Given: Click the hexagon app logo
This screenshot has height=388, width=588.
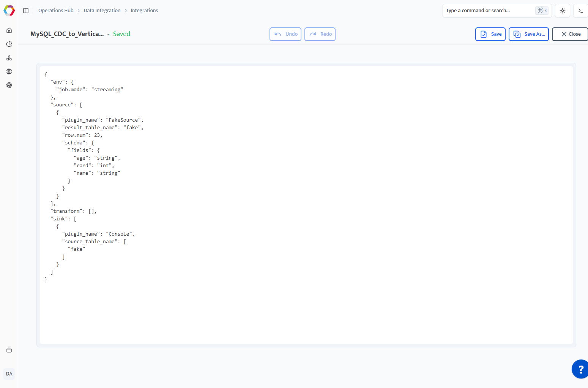Looking at the screenshot, I should (9, 11).
